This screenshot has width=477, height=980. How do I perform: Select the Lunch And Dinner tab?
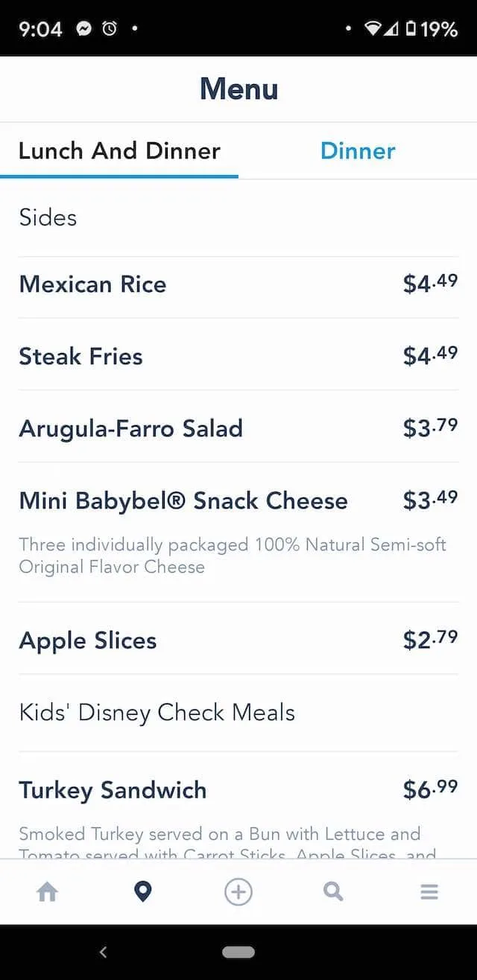click(119, 150)
